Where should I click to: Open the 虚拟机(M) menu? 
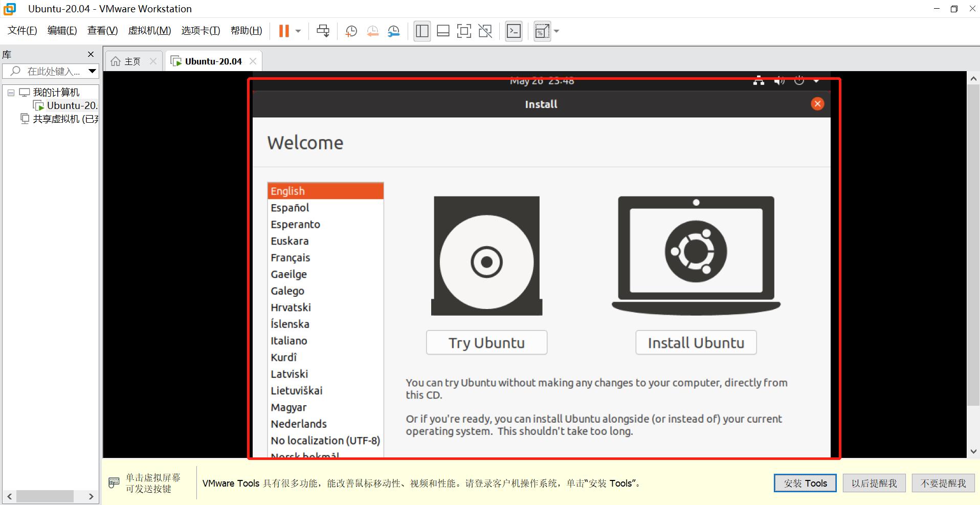(x=149, y=31)
